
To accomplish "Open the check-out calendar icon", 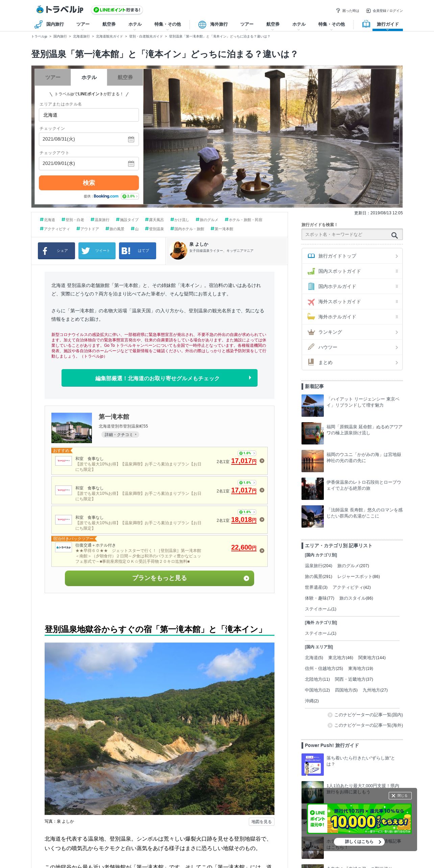I will (x=131, y=164).
